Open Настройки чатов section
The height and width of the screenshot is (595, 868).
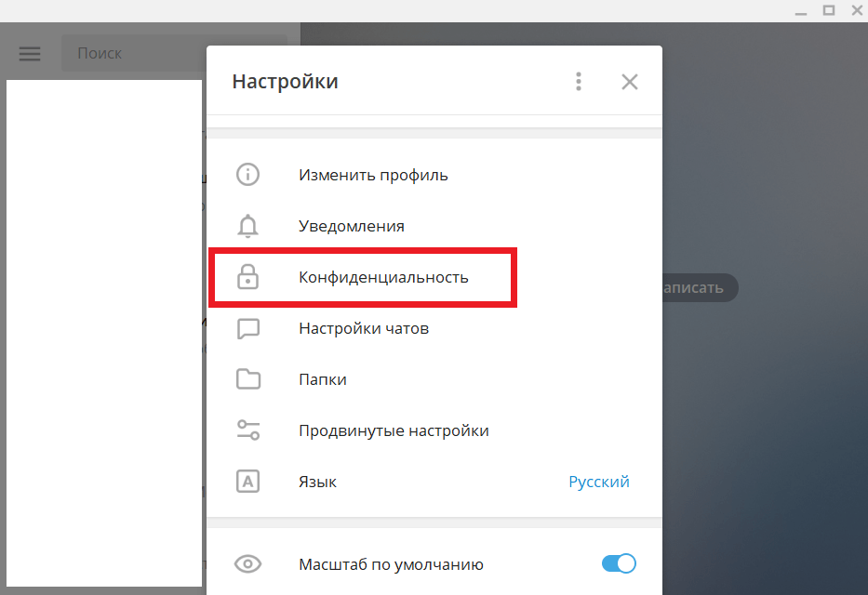(364, 328)
